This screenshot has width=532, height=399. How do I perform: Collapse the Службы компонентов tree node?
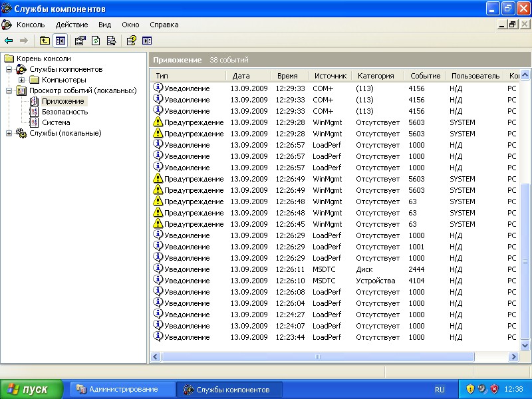(x=9, y=69)
